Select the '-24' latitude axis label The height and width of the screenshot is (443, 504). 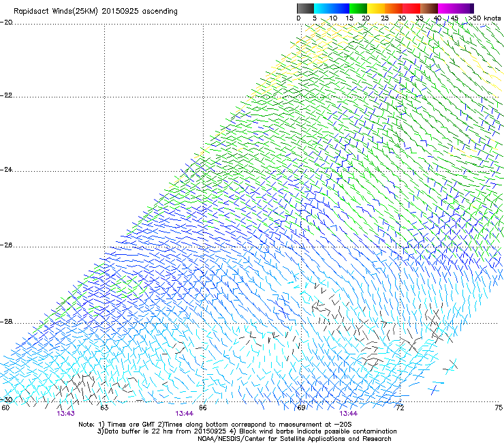click(6, 170)
